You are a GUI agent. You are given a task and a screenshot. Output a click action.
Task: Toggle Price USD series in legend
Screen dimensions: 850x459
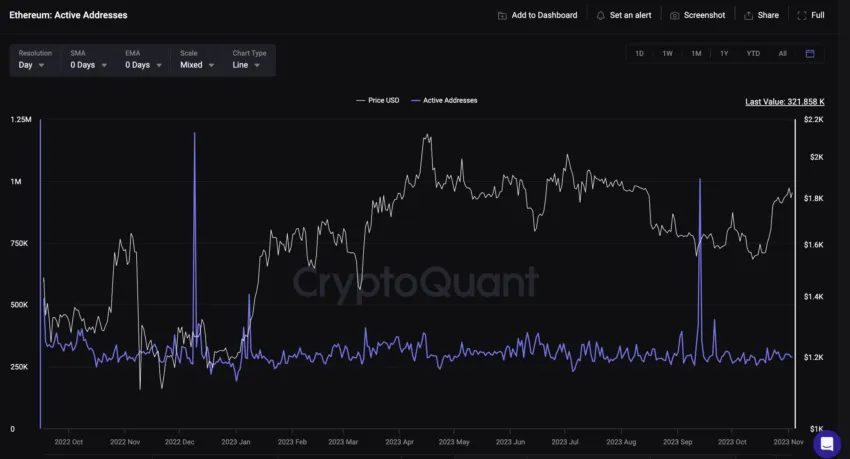pos(378,100)
